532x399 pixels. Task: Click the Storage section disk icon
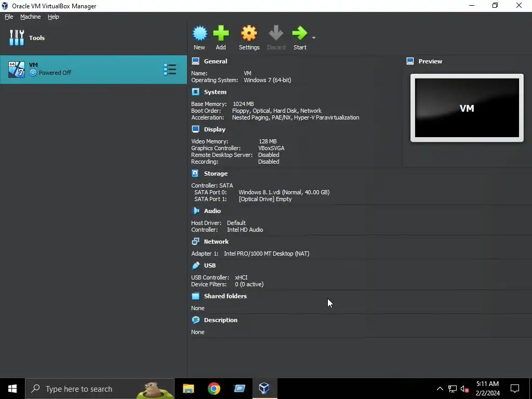[x=195, y=174]
